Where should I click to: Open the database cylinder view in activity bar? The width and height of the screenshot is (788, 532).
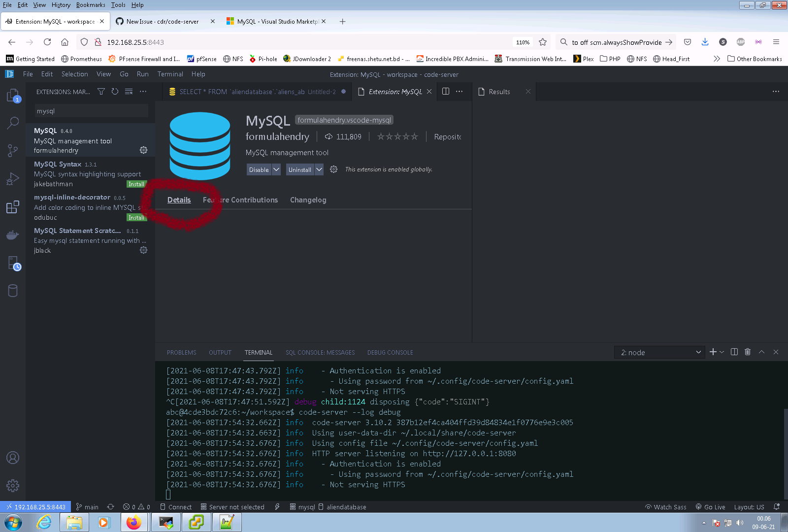(x=13, y=291)
